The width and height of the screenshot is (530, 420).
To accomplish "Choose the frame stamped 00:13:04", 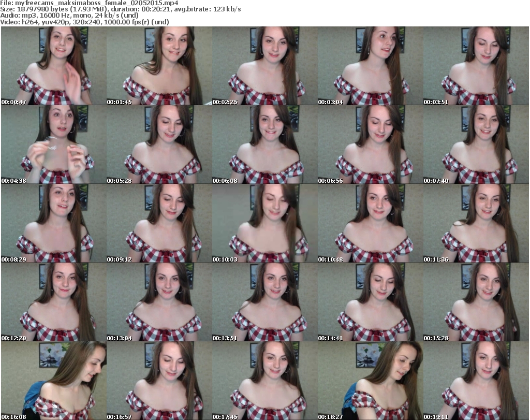I will click(x=159, y=302).
